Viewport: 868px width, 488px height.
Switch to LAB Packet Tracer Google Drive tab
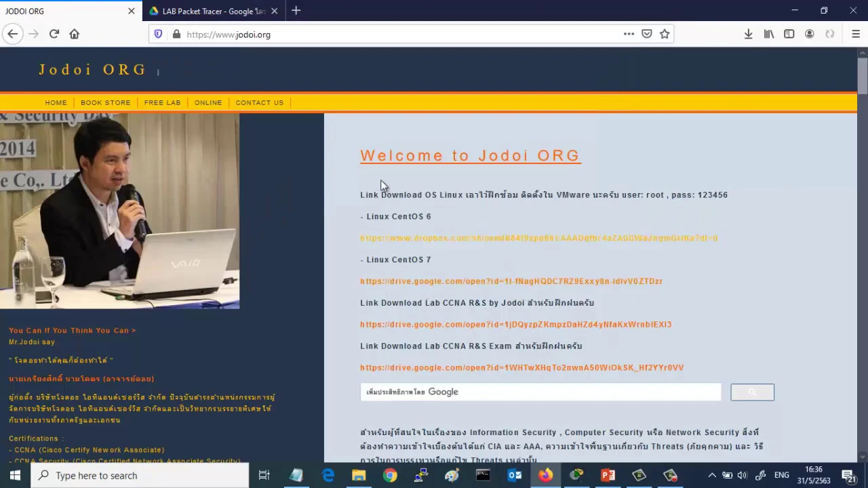(214, 11)
